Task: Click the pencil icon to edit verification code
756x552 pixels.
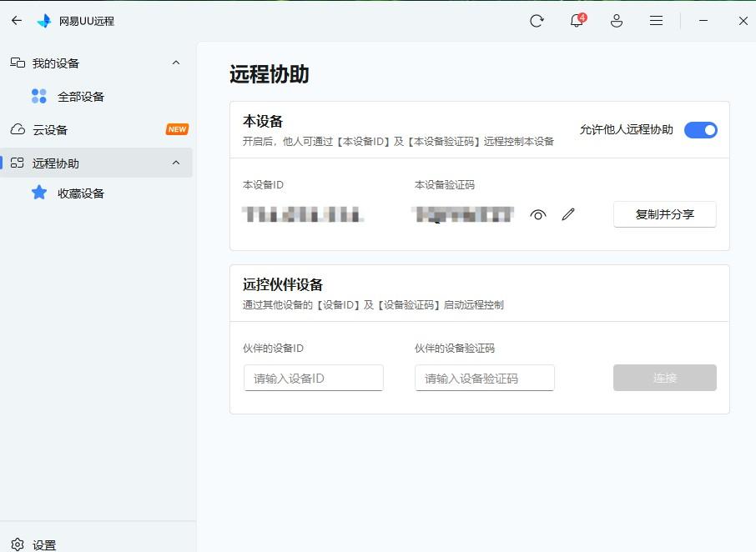Action: pyautogui.click(x=568, y=214)
